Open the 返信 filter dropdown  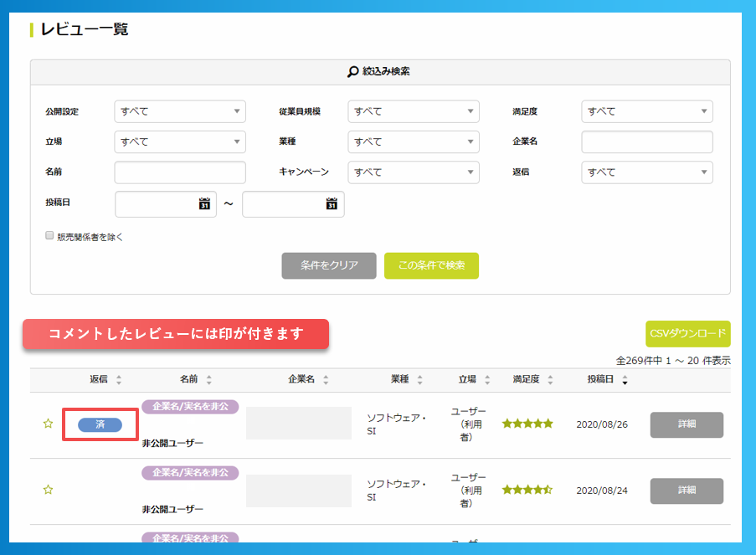click(x=646, y=172)
